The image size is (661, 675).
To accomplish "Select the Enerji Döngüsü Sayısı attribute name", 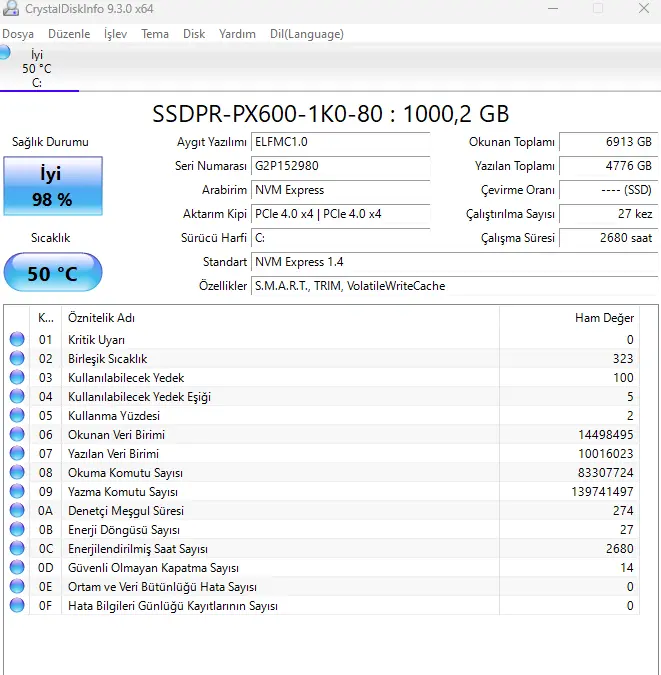I will coord(124,530).
